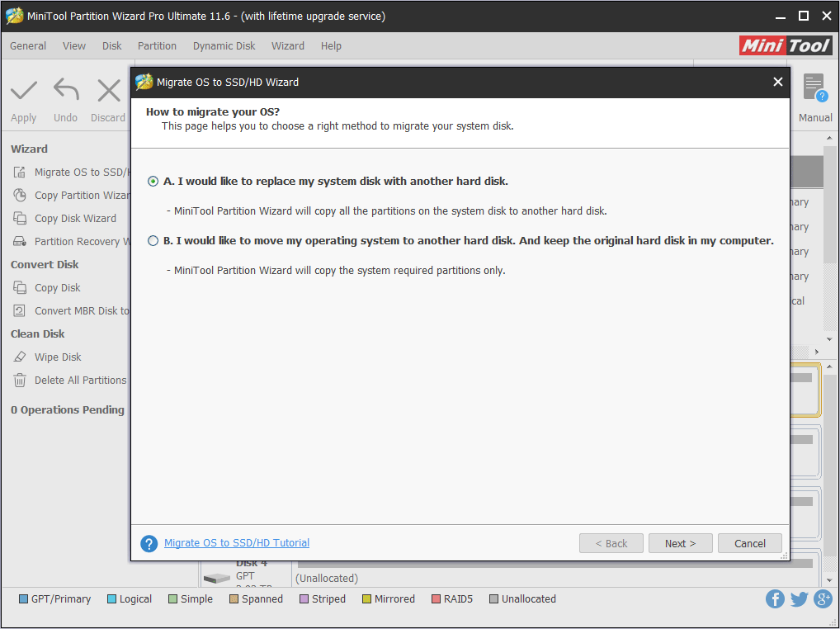Click Logical legend color swatch
Viewport: 840px width, 629px height.
click(112, 599)
